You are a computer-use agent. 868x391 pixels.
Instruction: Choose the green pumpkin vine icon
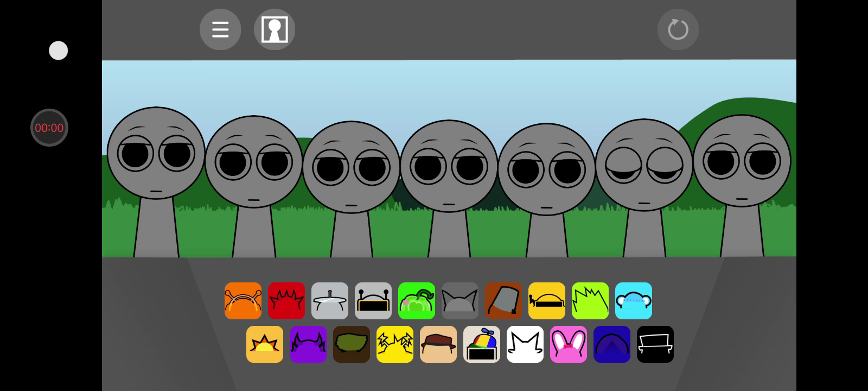click(x=417, y=301)
